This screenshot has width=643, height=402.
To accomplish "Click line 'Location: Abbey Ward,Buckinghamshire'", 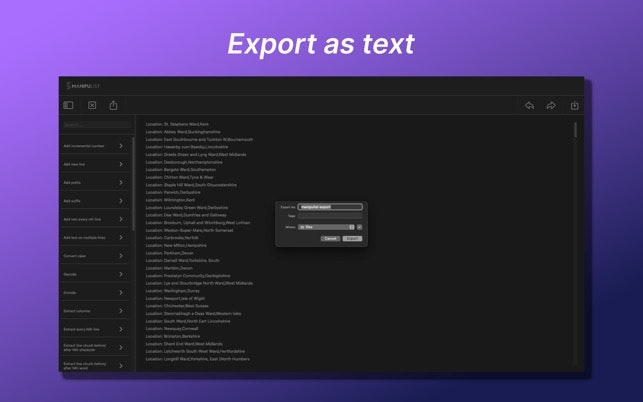I will (x=183, y=132).
